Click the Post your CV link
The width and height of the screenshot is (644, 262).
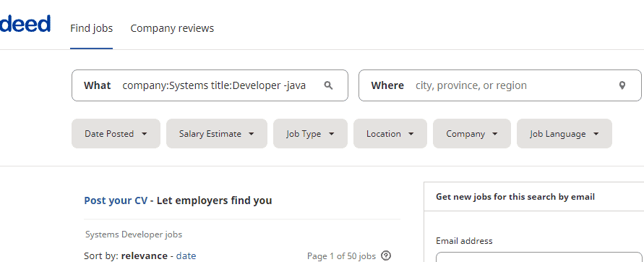click(x=116, y=200)
